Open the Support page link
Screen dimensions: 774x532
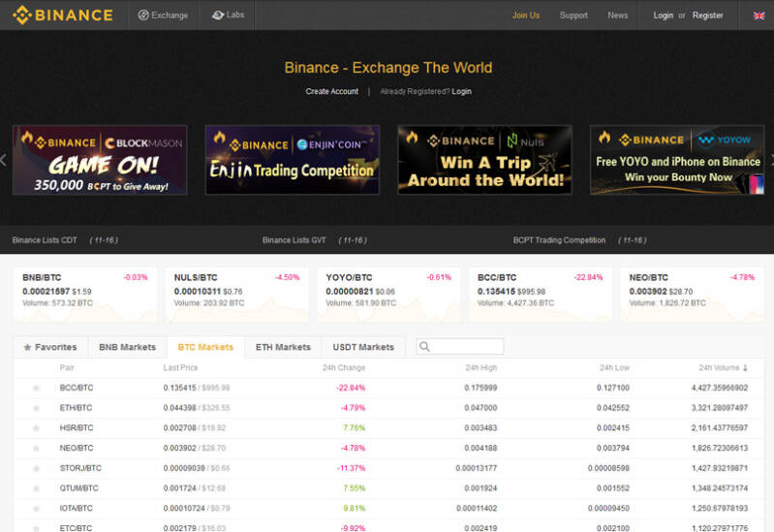click(573, 16)
